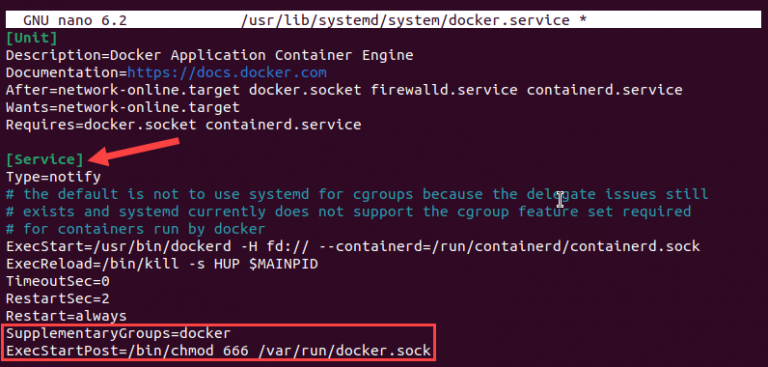Click the After=network-online.target line
768x367 pixels.
coord(344,90)
